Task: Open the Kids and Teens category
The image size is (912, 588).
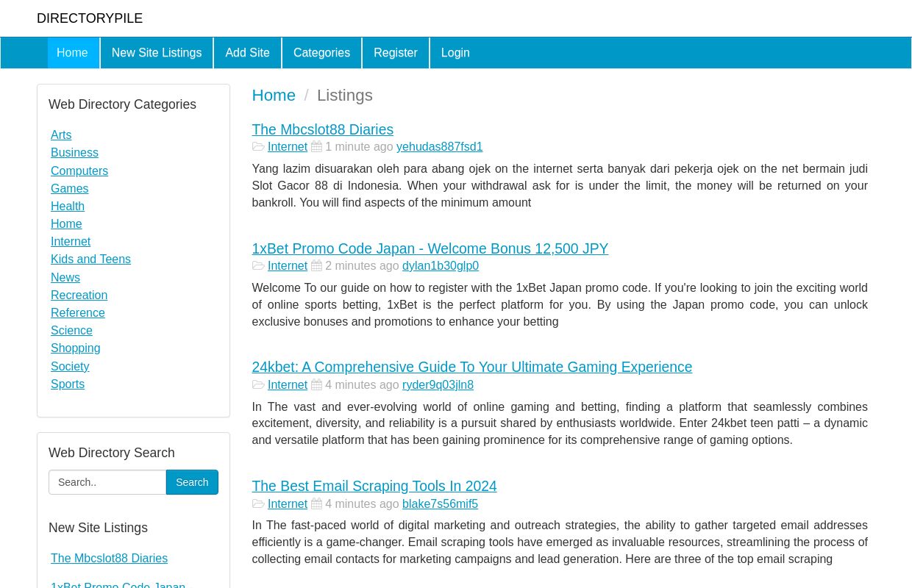Action: tap(90, 259)
